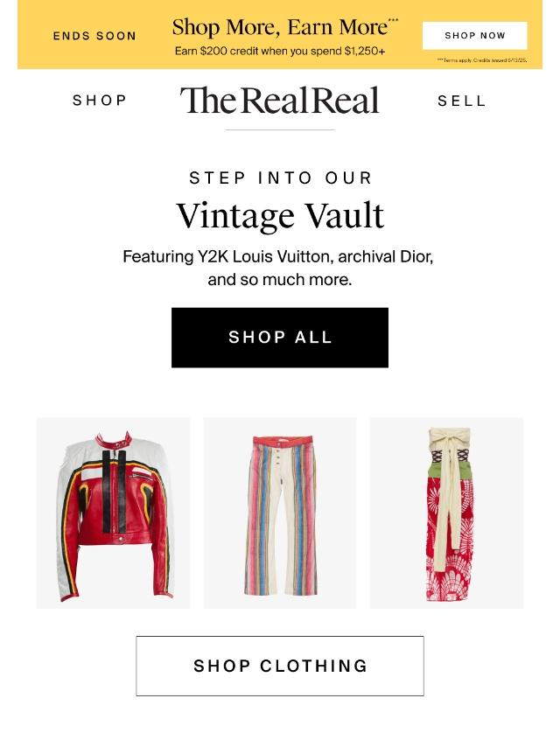Click the outlined SHOP CLOTHING button
This screenshot has width=560, height=747.
[x=280, y=666]
